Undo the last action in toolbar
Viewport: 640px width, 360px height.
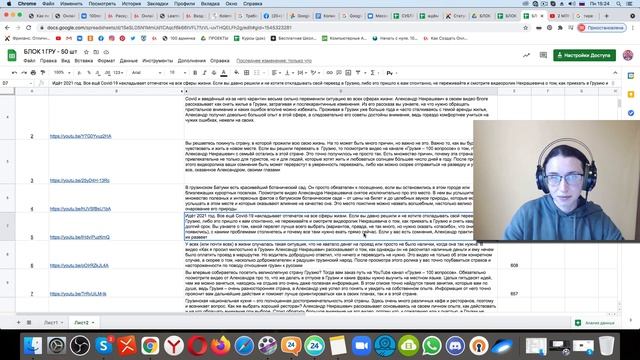click(15, 73)
